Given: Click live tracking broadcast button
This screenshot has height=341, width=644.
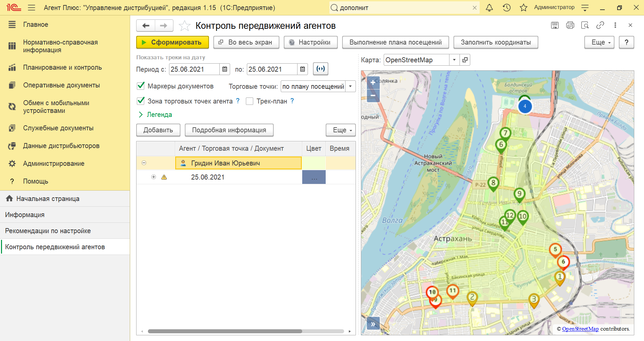Looking at the screenshot, I should (321, 69).
